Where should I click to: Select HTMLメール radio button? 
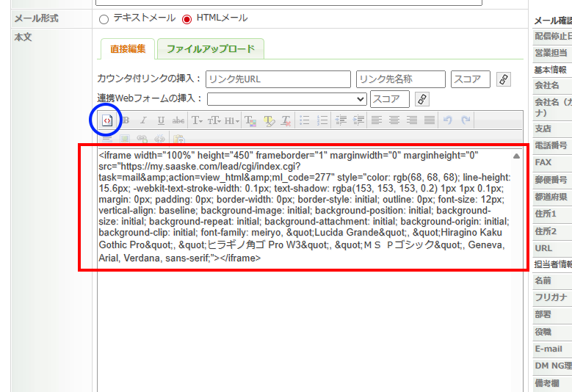(187, 18)
